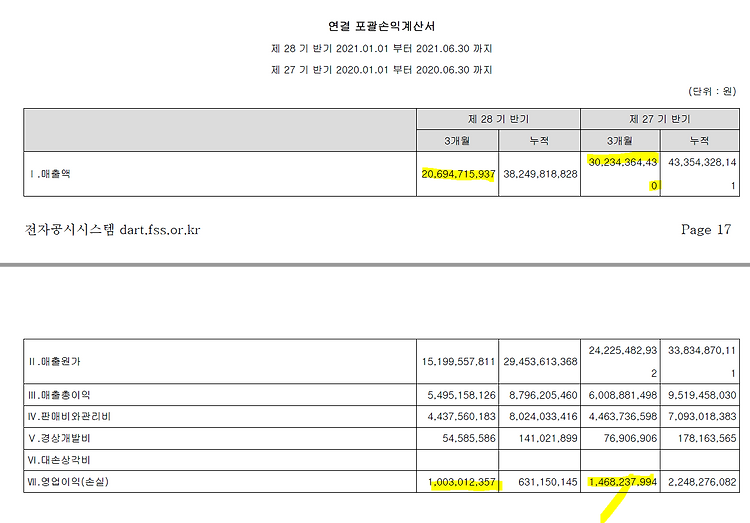Click the 매출액 value 43,354,328,14
This screenshot has height=523, width=750.
point(702,162)
